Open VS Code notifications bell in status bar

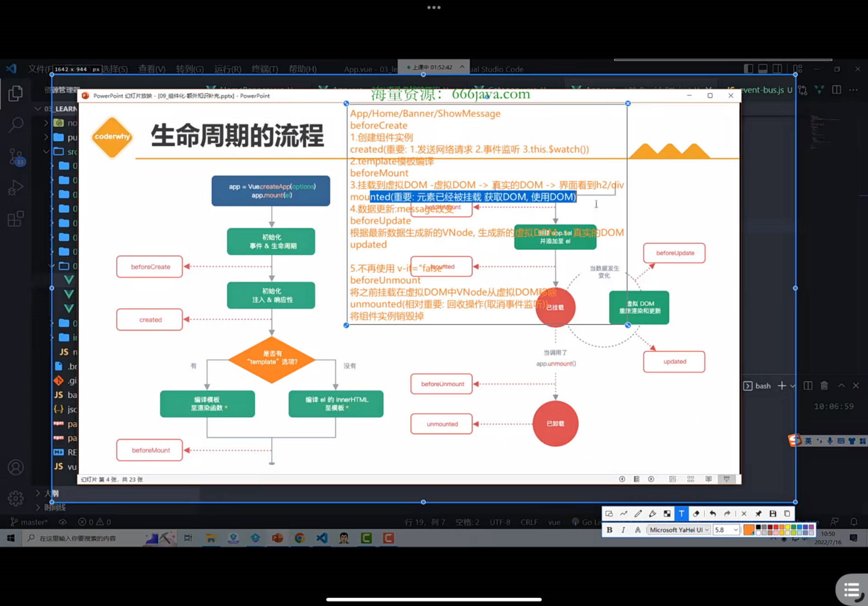tap(854, 522)
